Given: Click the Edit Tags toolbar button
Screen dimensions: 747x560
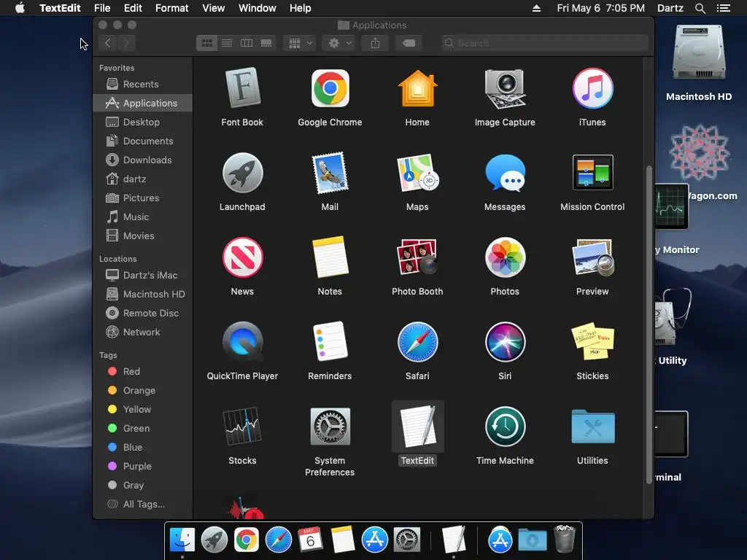Looking at the screenshot, I should 409,43.
